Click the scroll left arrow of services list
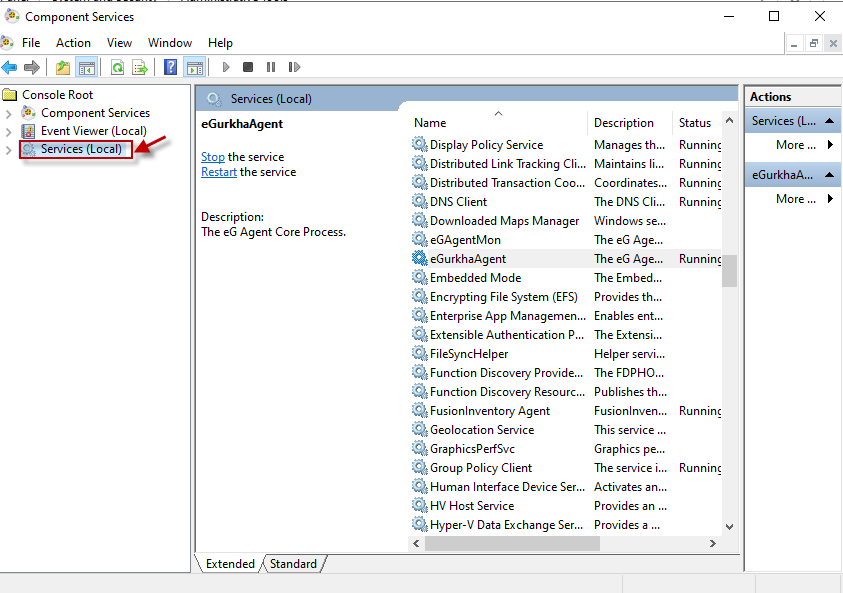The height and width of the screenshot is (593, 843). (416, 544)
